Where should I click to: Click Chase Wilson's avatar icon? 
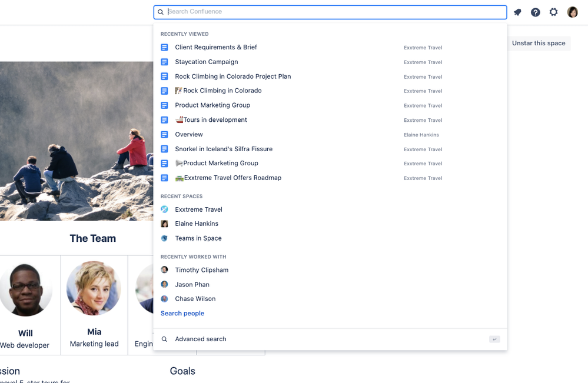pos(164,299)
